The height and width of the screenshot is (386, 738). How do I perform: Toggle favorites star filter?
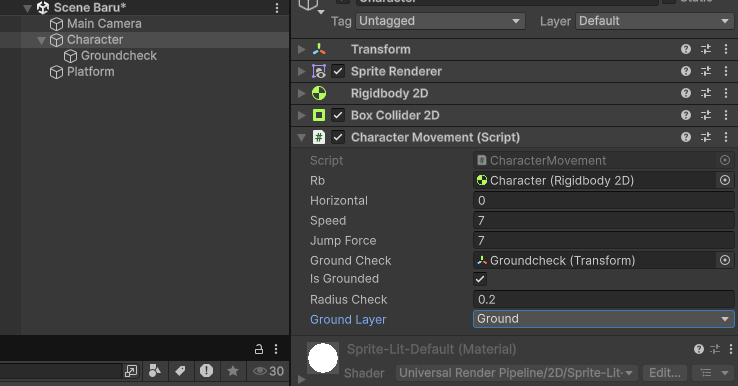click(x=233, y=371)
